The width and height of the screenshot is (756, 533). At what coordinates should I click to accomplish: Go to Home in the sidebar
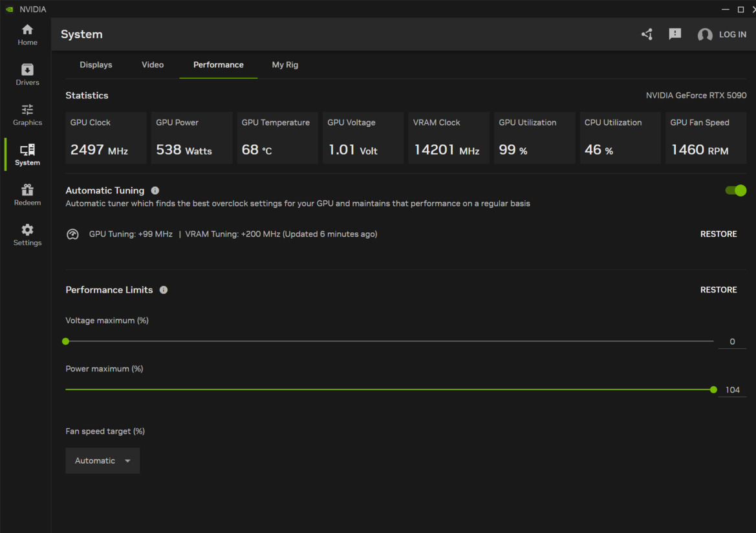(27, 35)
